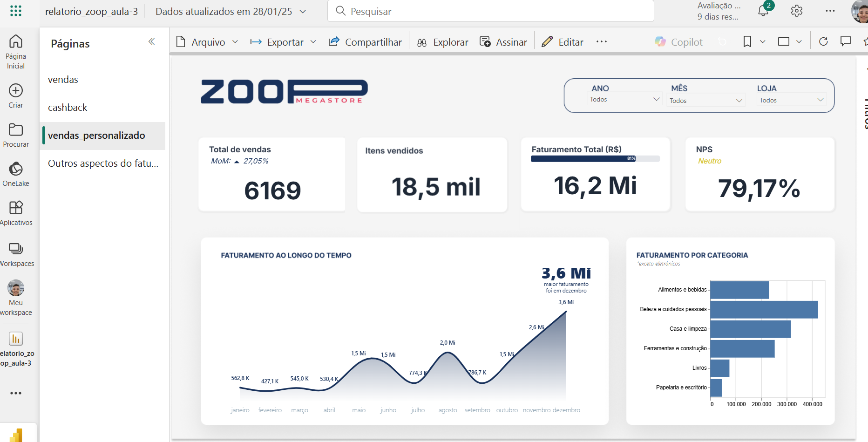This screenshot has height=442, width=868.
Task: Click the header more options ellipsis
Action: pyautogui.click(x=830, y=11)
